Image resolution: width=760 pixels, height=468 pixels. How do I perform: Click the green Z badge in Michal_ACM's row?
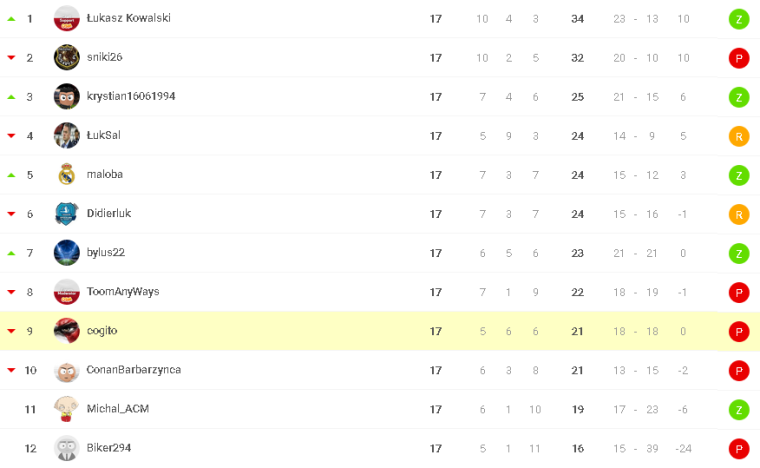(x=739, y=409)
